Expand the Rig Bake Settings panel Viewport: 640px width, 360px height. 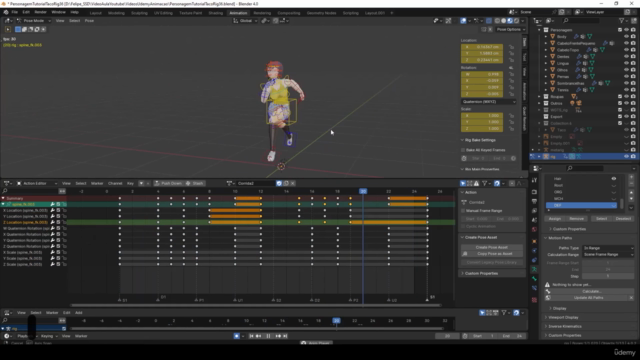pos(479,140)
